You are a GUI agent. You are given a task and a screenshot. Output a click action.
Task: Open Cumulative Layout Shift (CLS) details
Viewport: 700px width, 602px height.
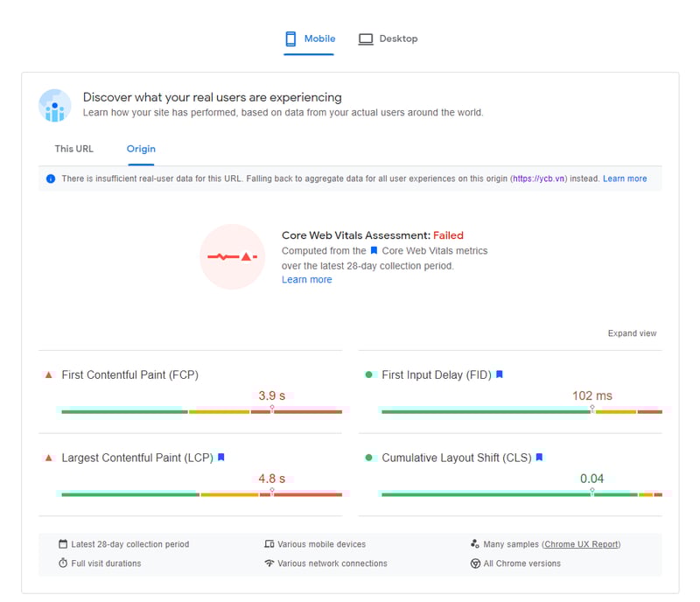456,458
